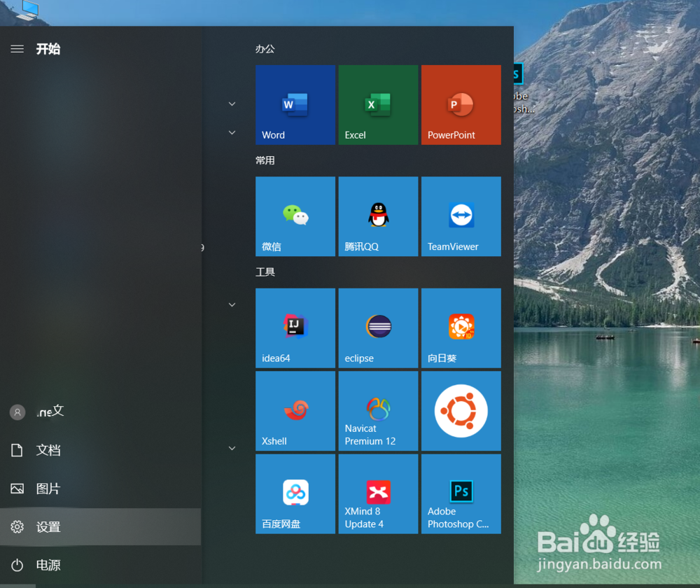Launch TeamViewer

[460, 216]
